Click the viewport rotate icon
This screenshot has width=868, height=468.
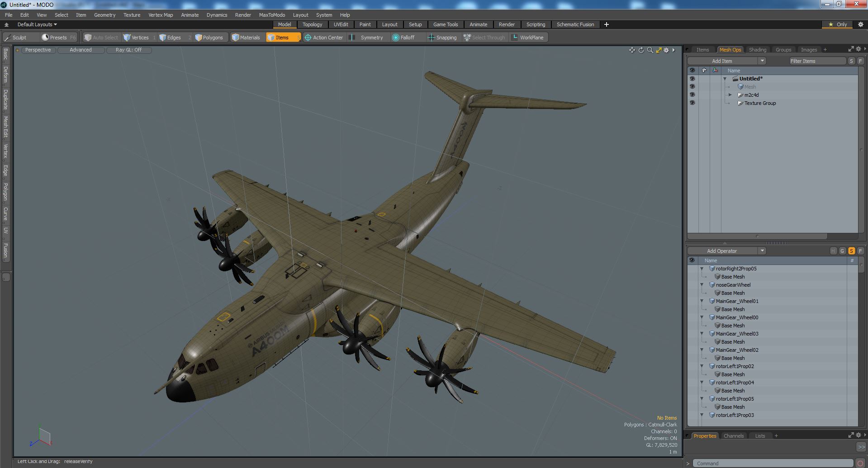tap(641, 50)
